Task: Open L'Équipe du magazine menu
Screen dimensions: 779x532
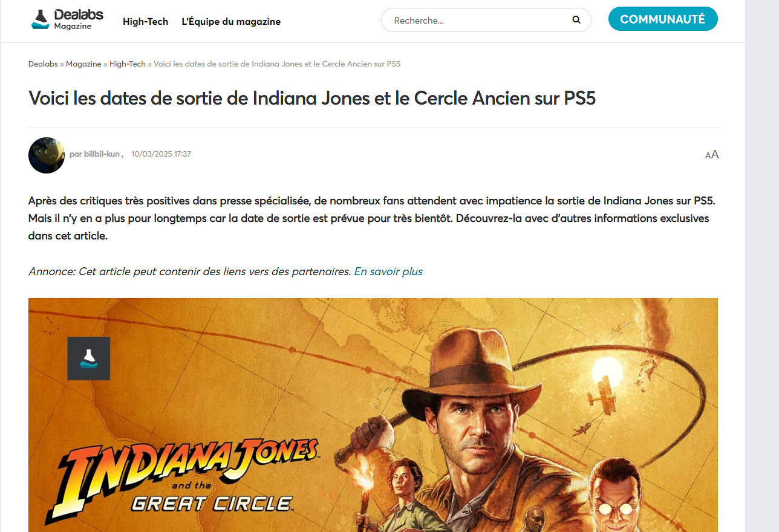Action: (x=231, y=21)
